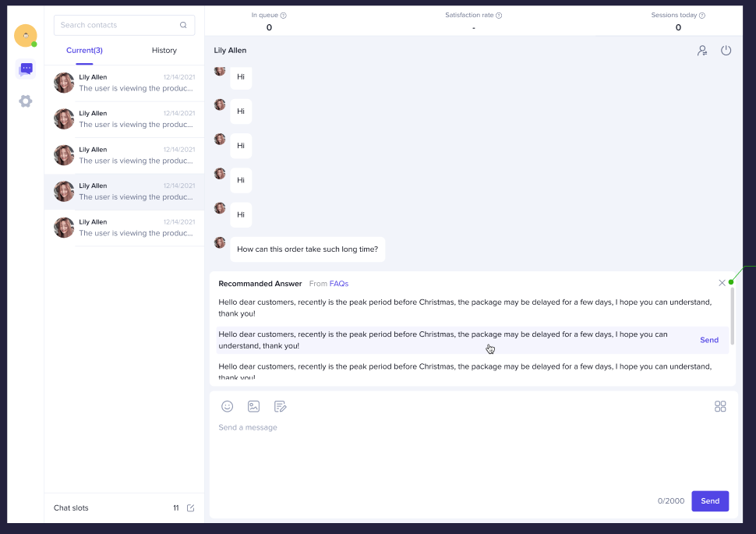Close the Recommended Answer panel
756x534 pixels.
tap(722, 283)
